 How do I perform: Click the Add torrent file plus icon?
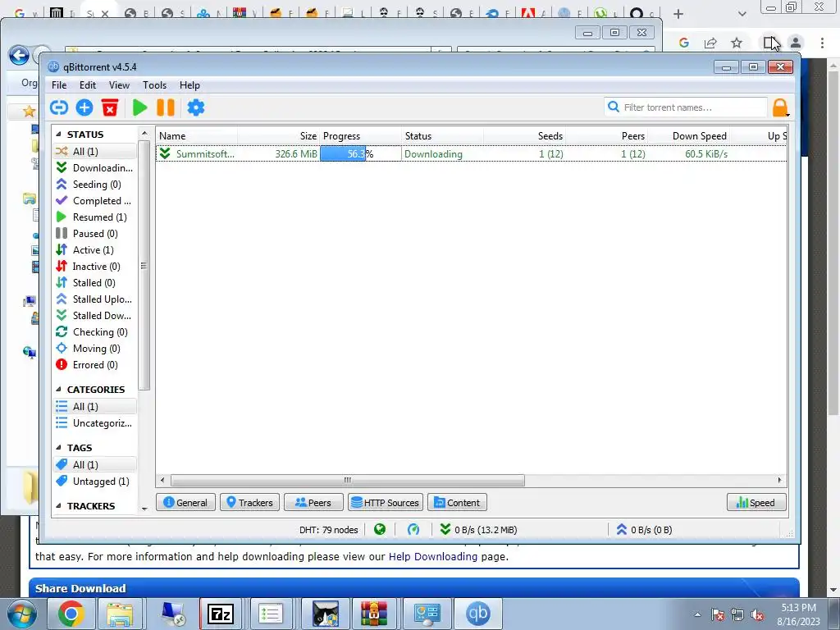point(84,107)
